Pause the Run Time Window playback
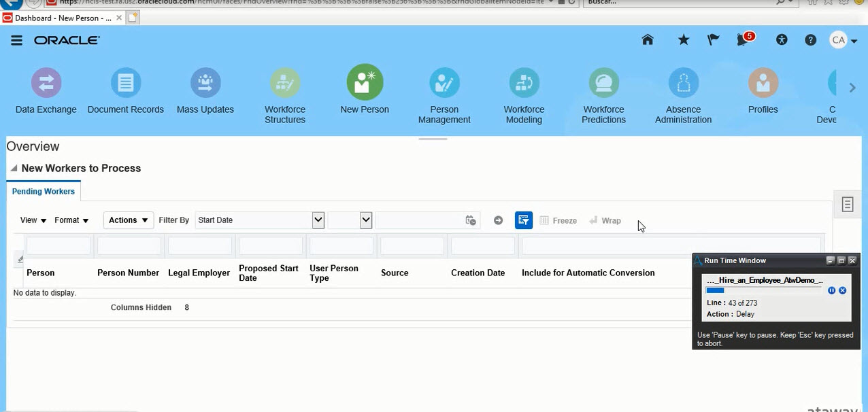Screen dimensions: 868x412 831,290
